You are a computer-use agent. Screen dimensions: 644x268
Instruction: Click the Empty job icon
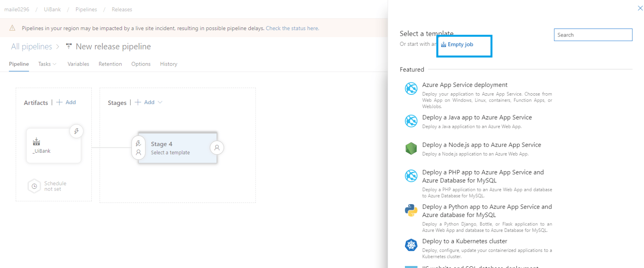(x=444, y=45)
